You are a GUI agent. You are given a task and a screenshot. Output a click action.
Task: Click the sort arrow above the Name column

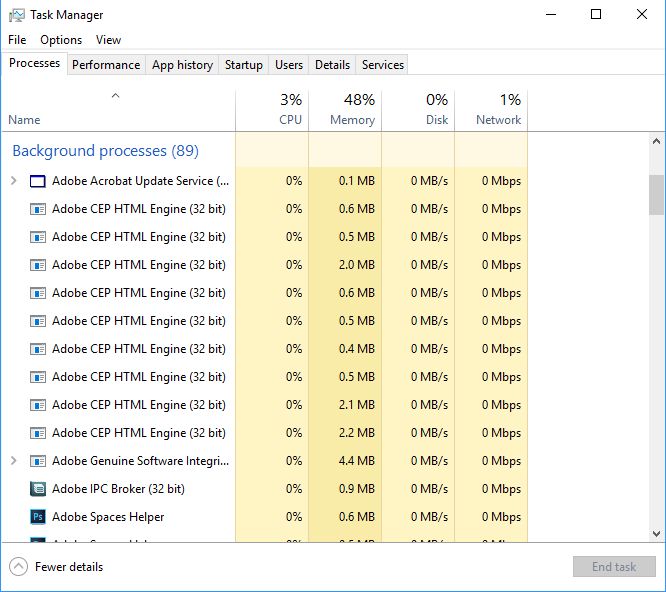(116, 96)
